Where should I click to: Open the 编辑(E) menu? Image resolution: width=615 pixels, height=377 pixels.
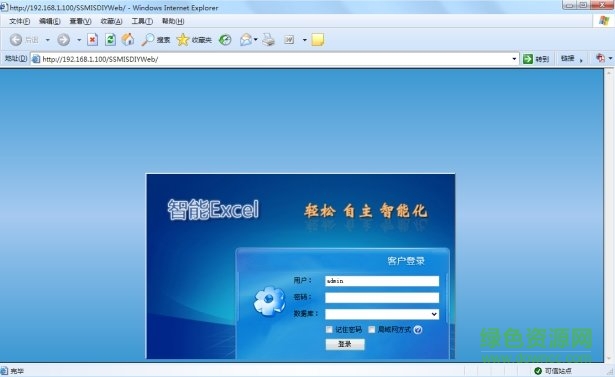tap(49, 21)
